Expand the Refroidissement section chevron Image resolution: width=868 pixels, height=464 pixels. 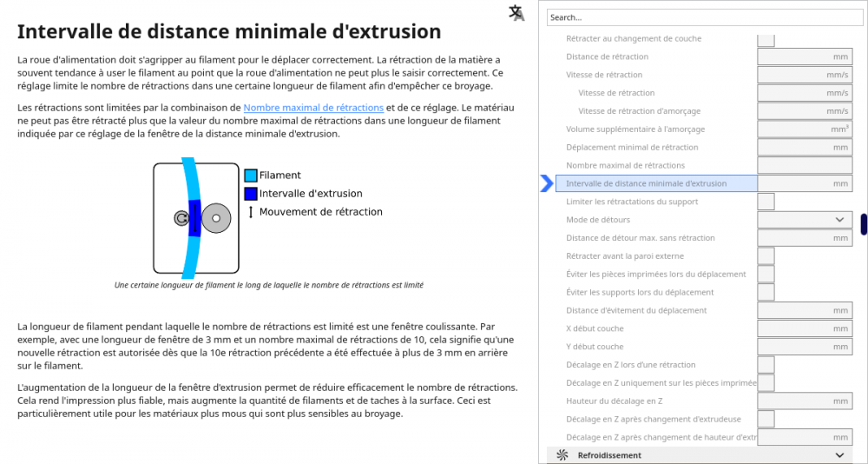[839, 455]
